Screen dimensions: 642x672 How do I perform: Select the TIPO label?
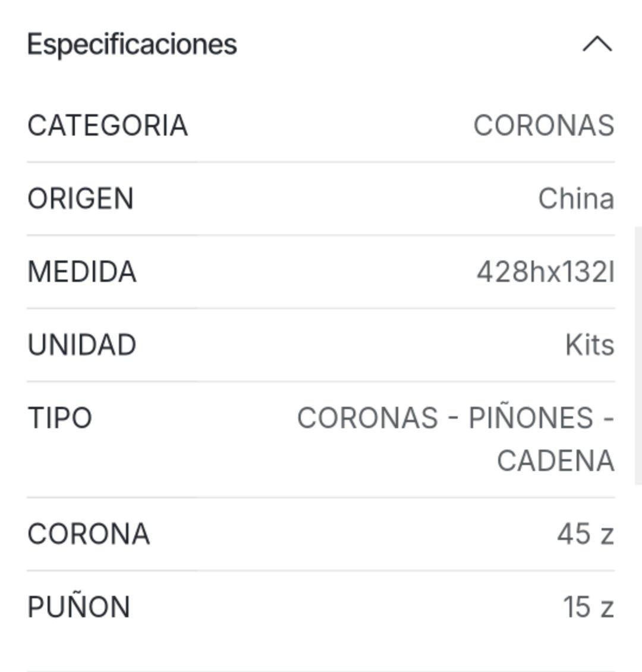tap(60, 418)
